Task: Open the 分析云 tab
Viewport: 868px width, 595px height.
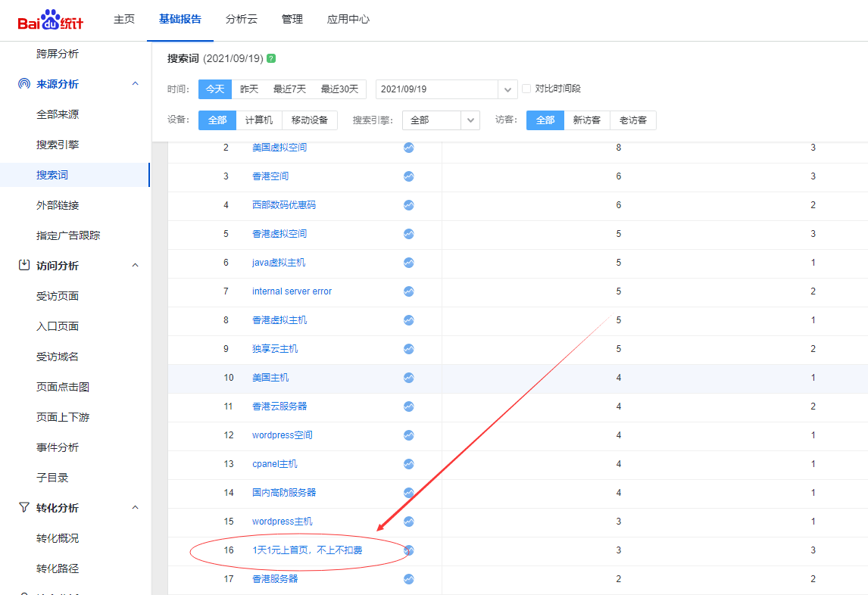Action: click(x=242, y=20)
